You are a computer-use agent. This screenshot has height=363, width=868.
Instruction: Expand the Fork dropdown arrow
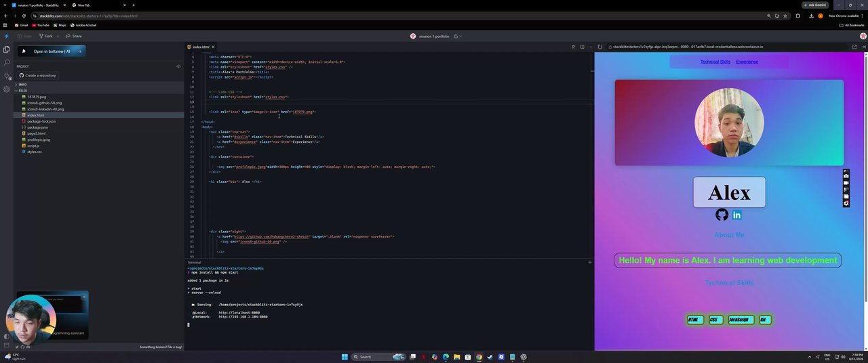[58, 36]
